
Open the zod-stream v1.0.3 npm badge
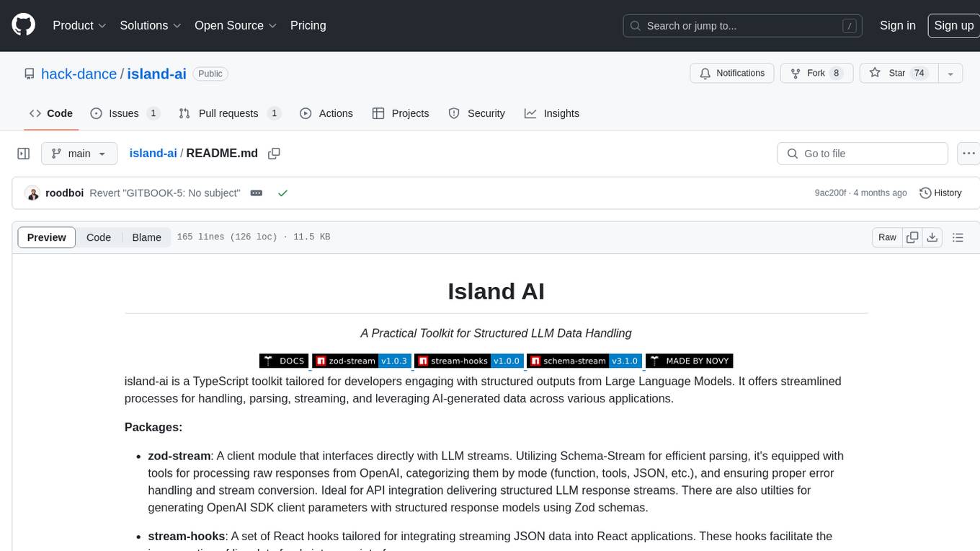[361, 361]
